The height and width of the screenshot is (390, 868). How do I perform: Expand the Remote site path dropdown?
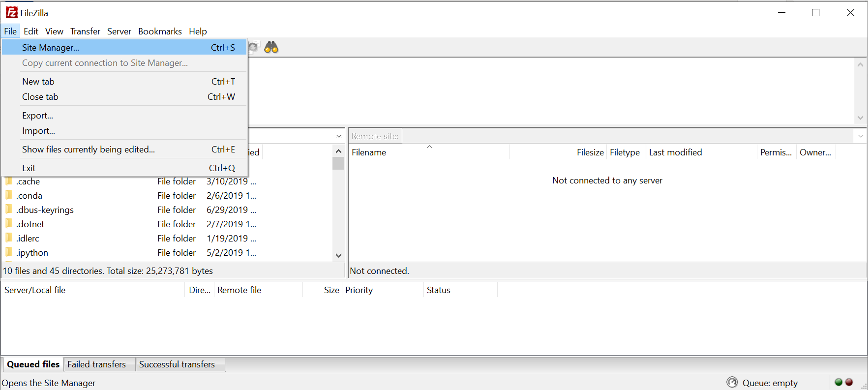coord(861,136)
